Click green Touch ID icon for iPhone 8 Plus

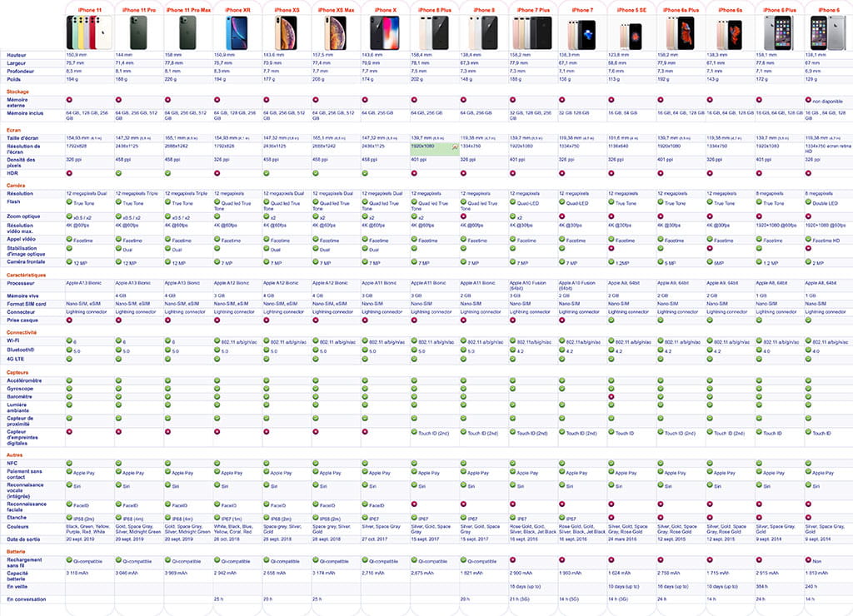click(x=414, y=432)
